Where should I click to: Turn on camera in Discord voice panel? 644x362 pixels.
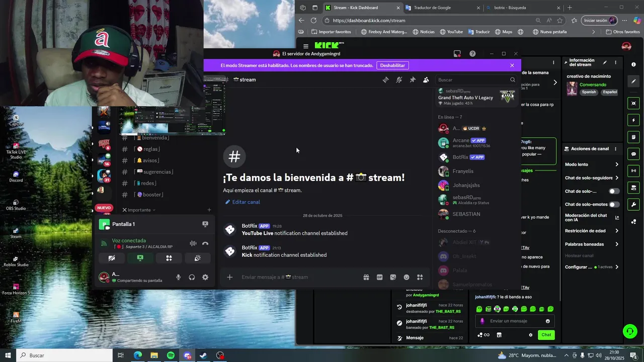pyautogui.click(x=112, y=258)
